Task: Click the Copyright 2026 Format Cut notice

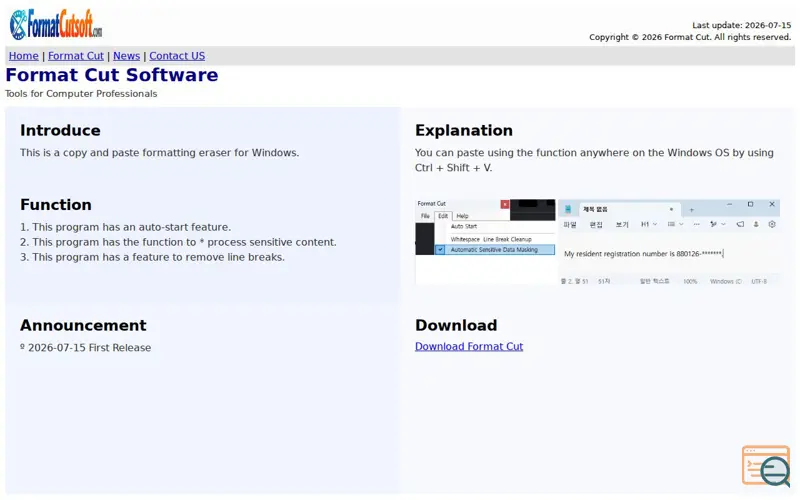Action: 690,37
